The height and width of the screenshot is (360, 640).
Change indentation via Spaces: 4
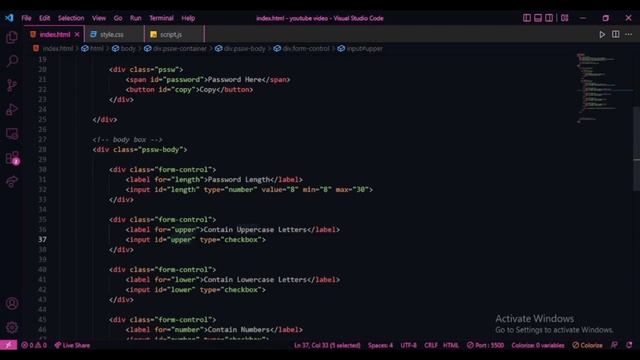pos(380,345)
